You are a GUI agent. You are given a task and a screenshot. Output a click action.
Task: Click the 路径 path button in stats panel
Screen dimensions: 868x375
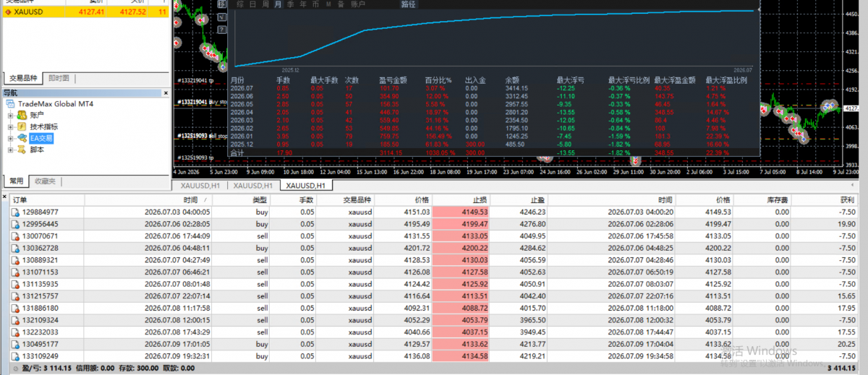(x=408, y=4)
